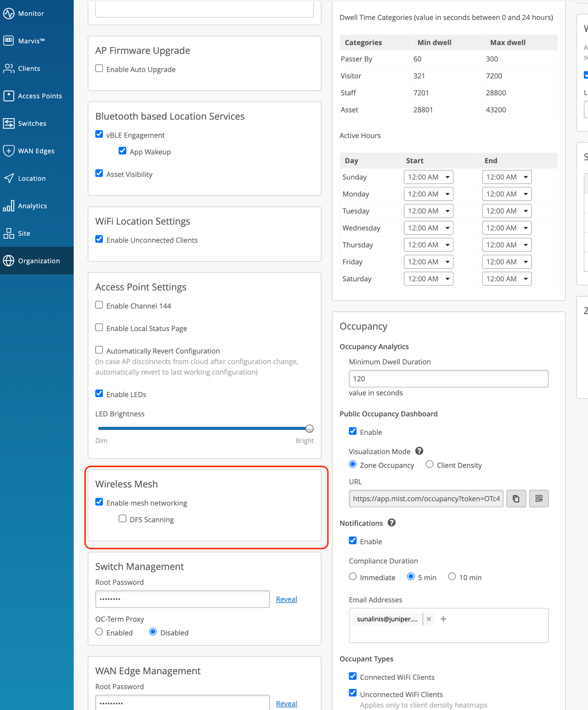Check Enable Auto Upgrade option
Screen dimensions: 588x710
(99, 68)
